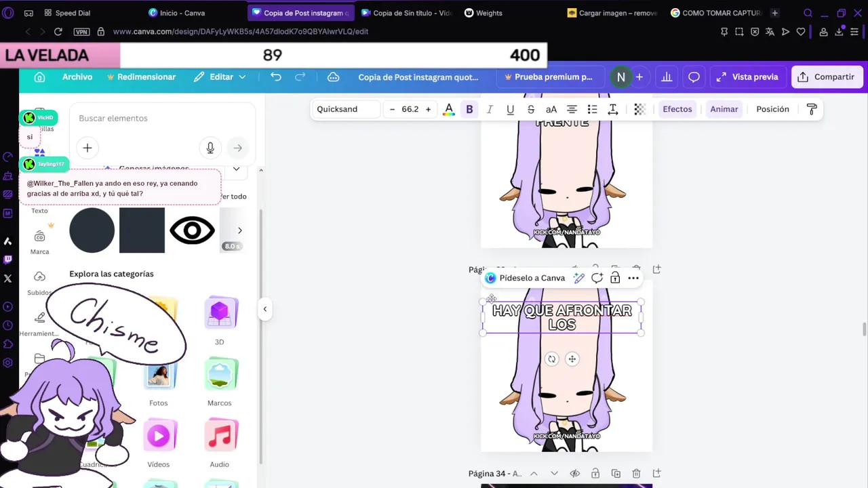Redo the last undone action
This screenshot has height=488, width=868.
coord(300,77)
